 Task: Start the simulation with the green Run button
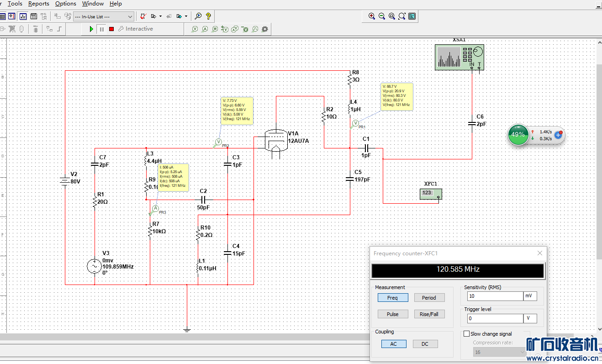click(91, 29)
